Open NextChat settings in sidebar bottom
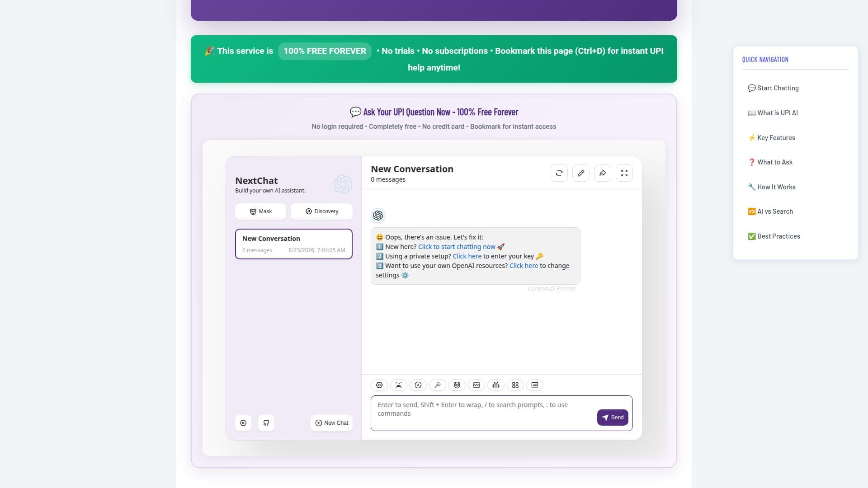The image size is (868, 488). 243,423
